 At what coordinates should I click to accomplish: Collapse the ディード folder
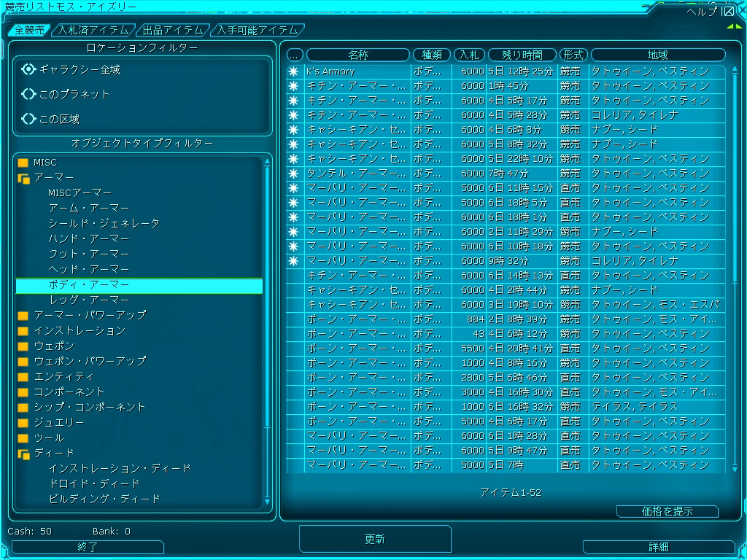[x=24, y=454]
